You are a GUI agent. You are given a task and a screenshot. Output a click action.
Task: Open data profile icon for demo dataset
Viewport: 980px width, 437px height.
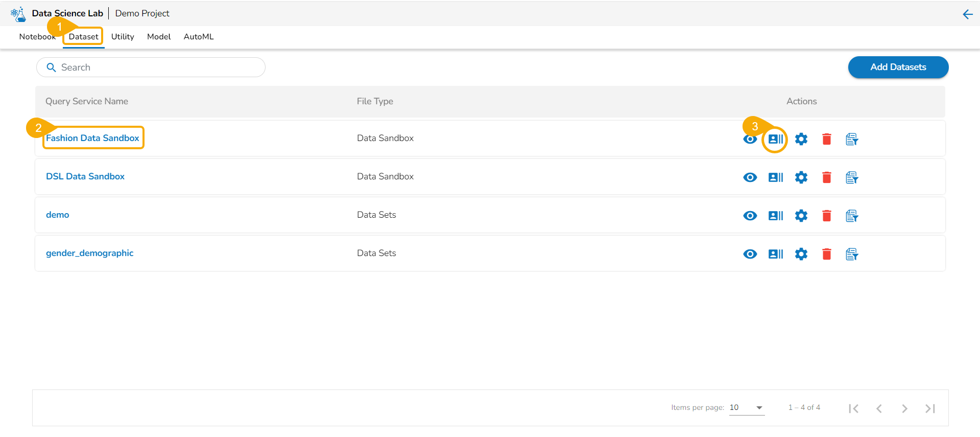click(x=775, y=216)
